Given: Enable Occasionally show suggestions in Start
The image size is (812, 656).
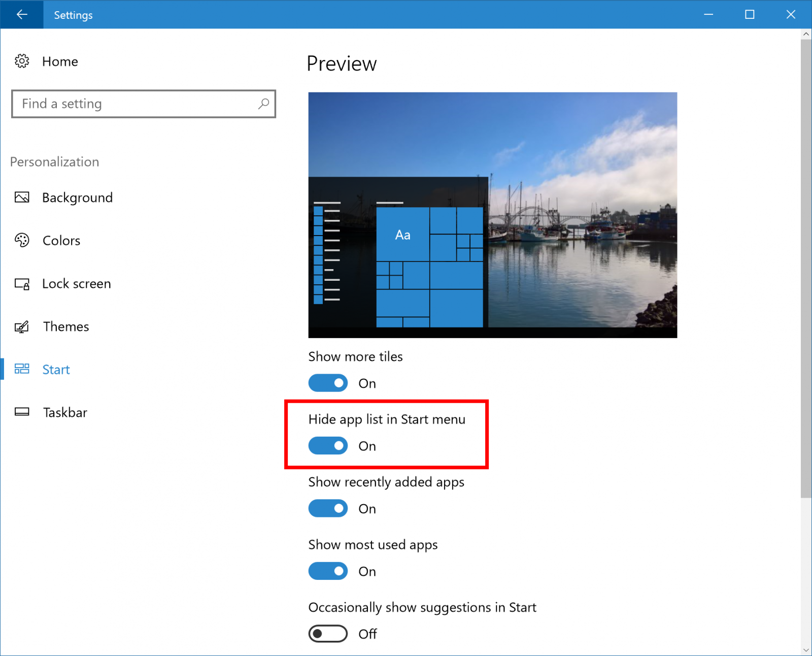Looking at the screenshot, I should [x=328, y=634].
